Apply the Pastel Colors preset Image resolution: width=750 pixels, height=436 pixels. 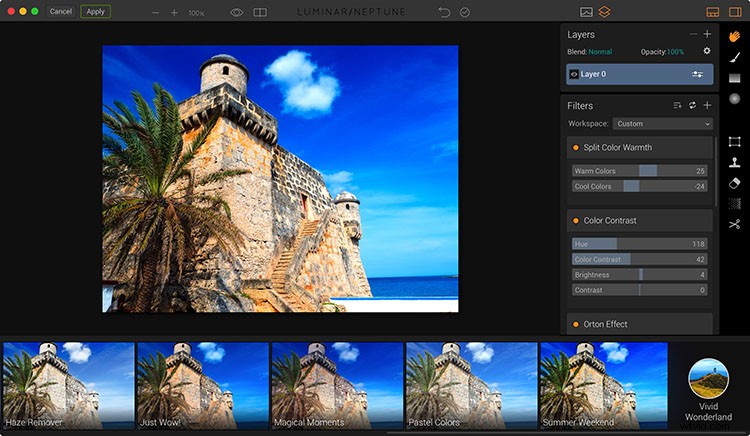click(472, 385)
